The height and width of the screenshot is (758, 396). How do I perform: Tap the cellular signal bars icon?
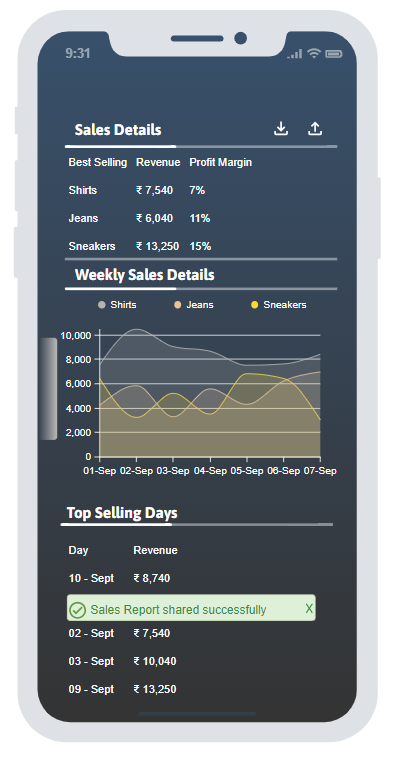294,54
